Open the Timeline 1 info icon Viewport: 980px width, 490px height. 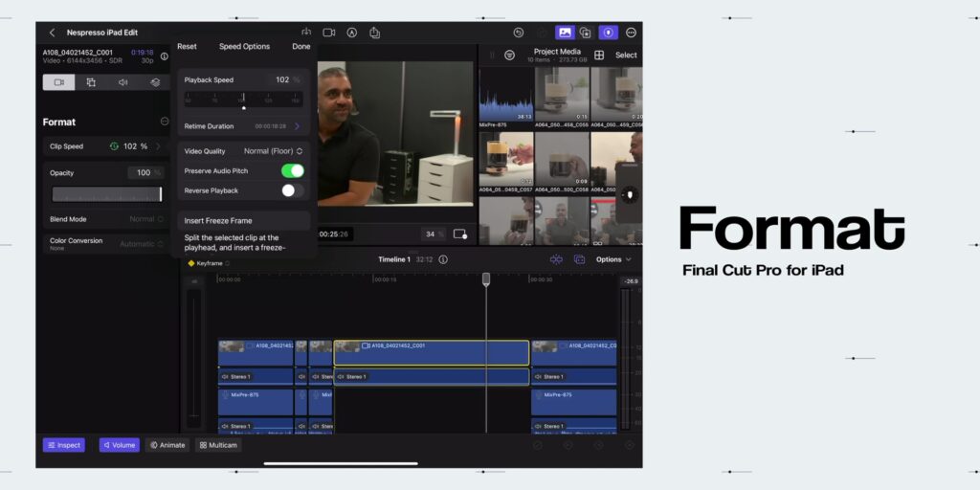coord(443,259)
